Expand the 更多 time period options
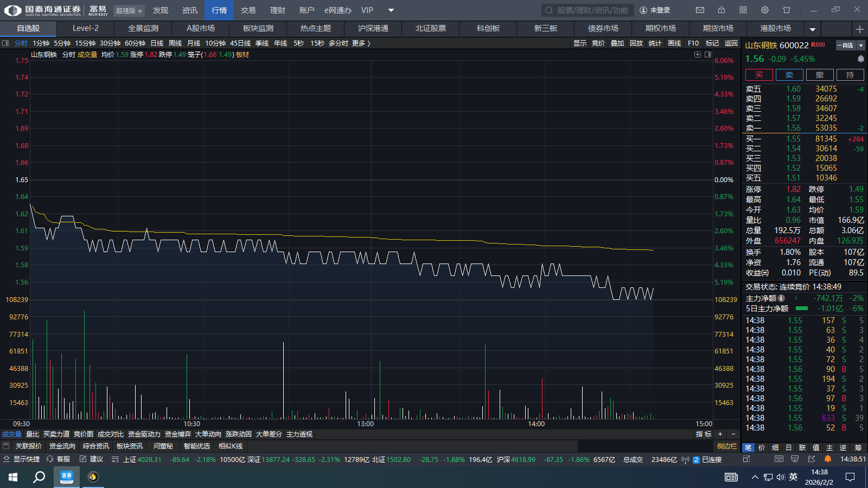Screen dimensions: 868x488 click(361, 43)
